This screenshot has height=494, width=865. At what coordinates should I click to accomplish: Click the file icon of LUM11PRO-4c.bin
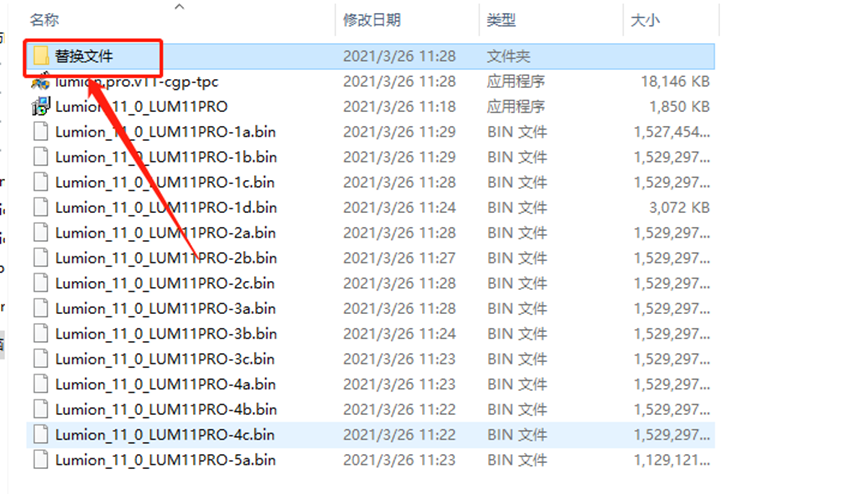(41, 435)
